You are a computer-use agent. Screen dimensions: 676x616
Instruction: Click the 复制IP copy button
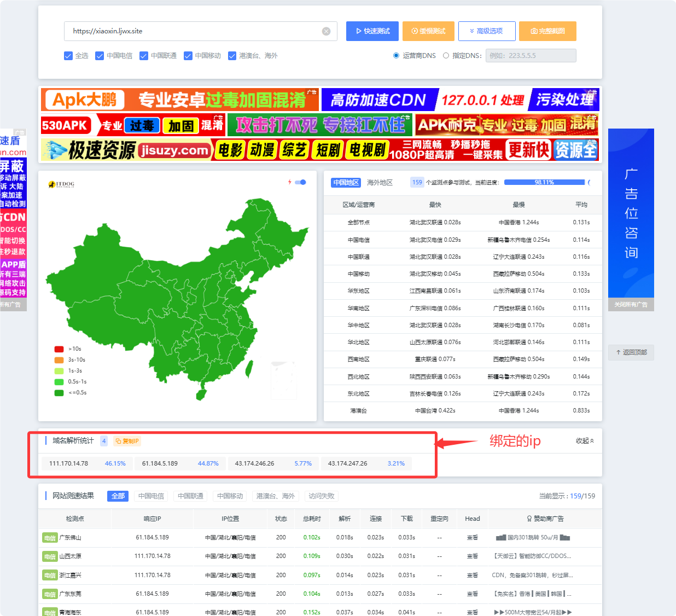point(127,441)
